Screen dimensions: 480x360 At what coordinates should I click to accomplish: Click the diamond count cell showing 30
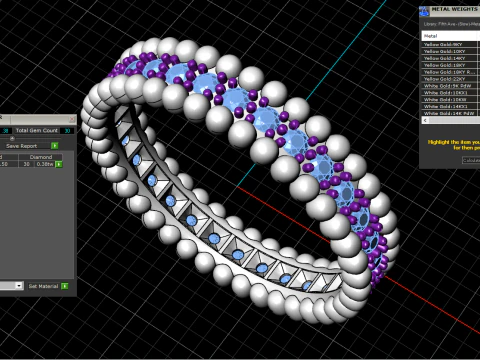click(27, 164)
